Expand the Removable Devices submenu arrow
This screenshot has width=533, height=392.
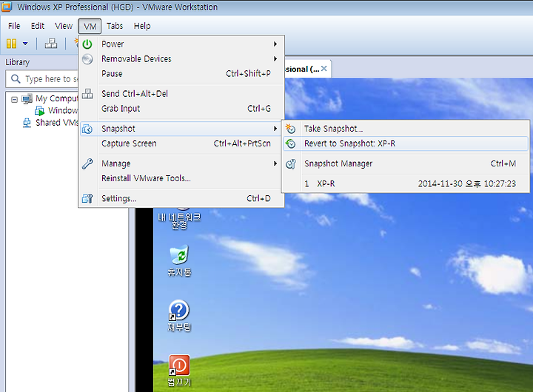[275, 58]
